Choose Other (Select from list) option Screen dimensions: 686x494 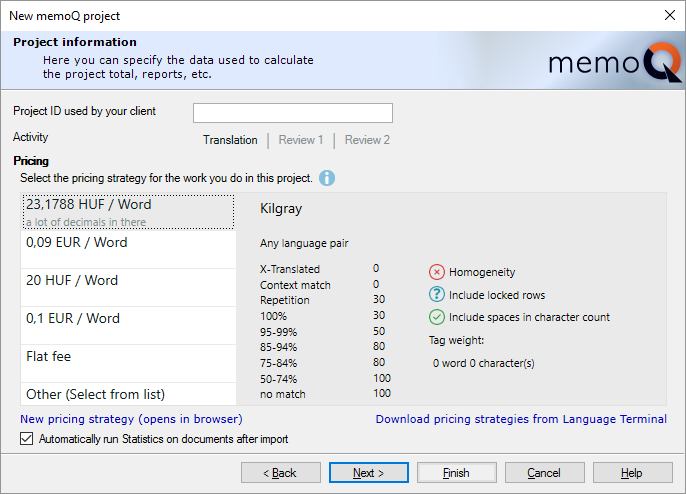128,394
